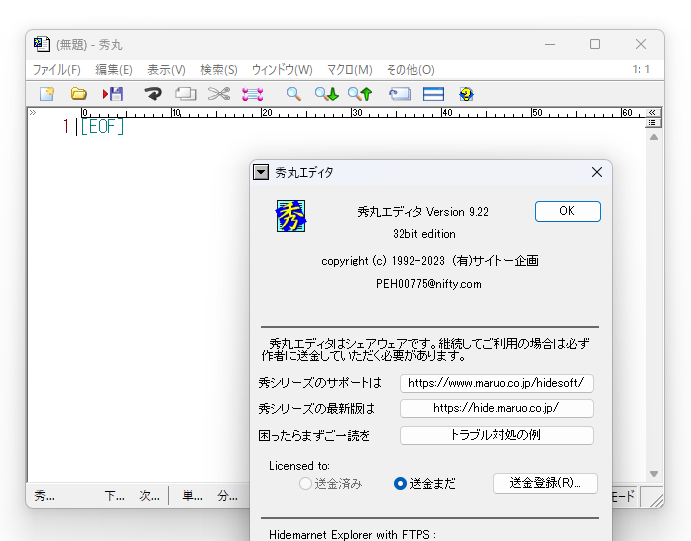Screen dimensions: 691x541
Task: Save file with the floppy disk icon
Action: 113,94
